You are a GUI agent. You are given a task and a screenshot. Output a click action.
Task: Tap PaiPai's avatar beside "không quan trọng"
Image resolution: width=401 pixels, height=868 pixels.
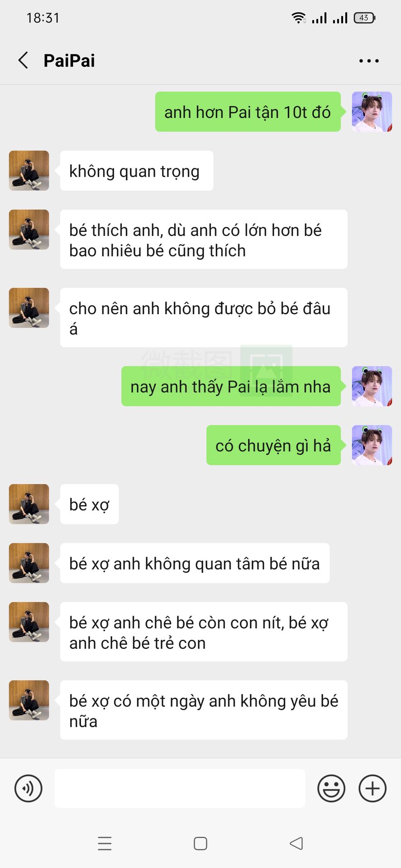(x=29, y=170)
